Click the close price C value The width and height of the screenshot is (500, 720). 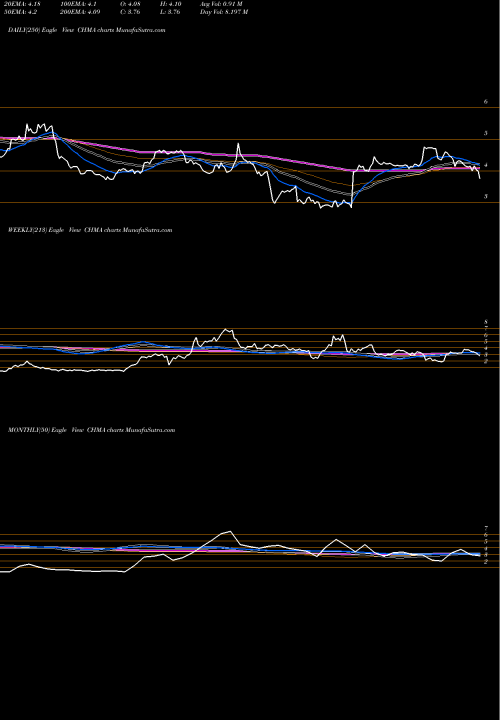pyautogui.click(x=130, y=12)
